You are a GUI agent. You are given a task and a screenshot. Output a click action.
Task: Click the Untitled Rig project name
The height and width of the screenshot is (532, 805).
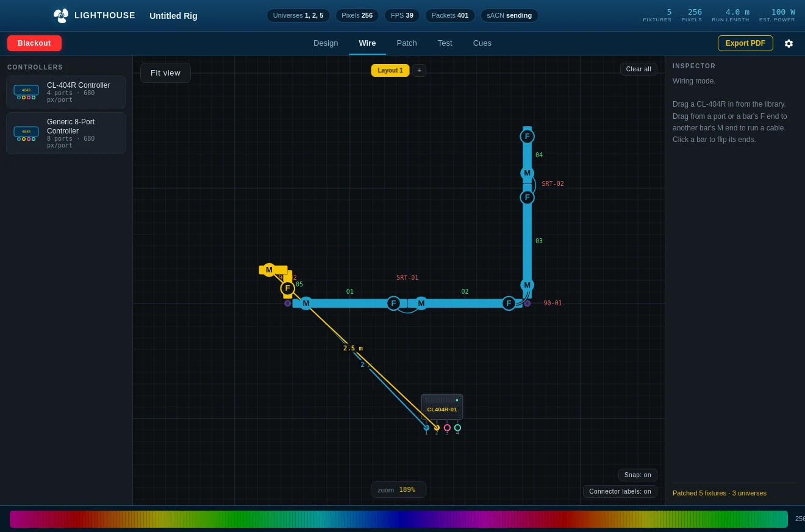[x=174, y=16]
